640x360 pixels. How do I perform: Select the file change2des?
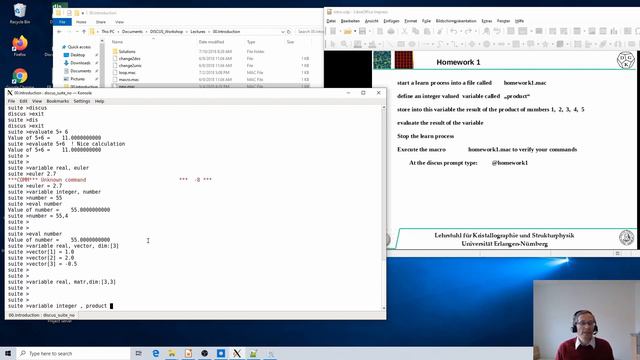pos(129,59)
